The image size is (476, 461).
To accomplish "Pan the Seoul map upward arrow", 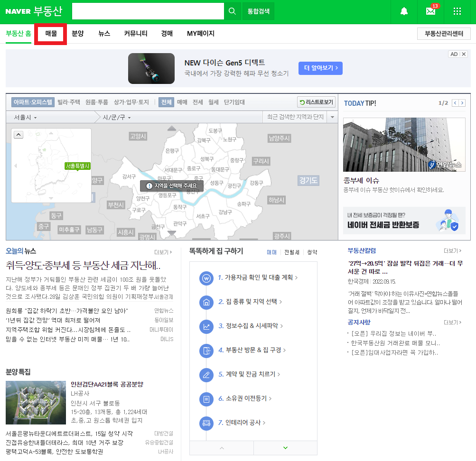I will (x=172, y=128).
